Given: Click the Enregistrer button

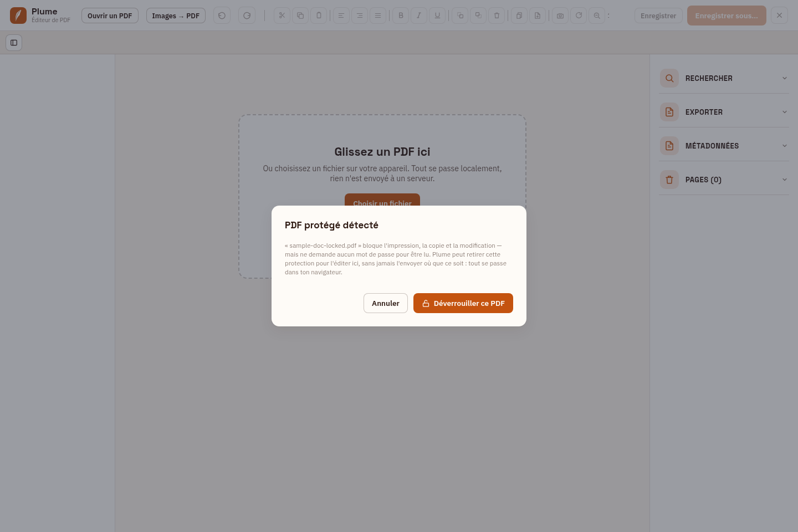Looking at the screenshot, I should coord(658,16).
